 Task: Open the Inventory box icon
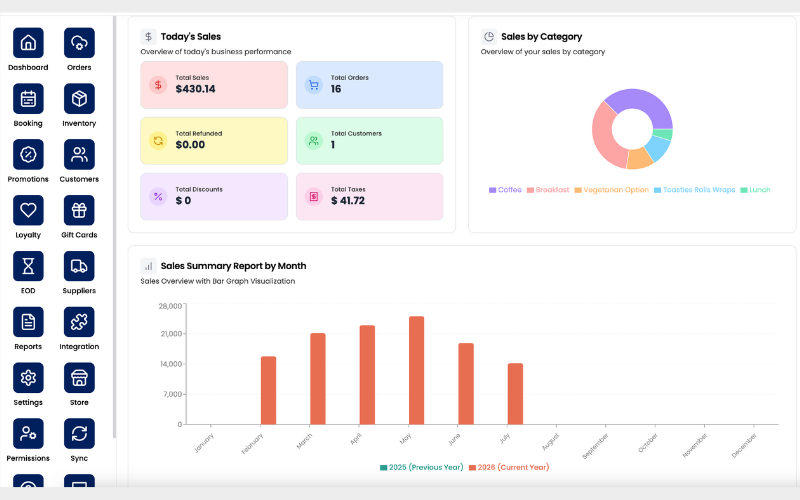tap(79, 98)
